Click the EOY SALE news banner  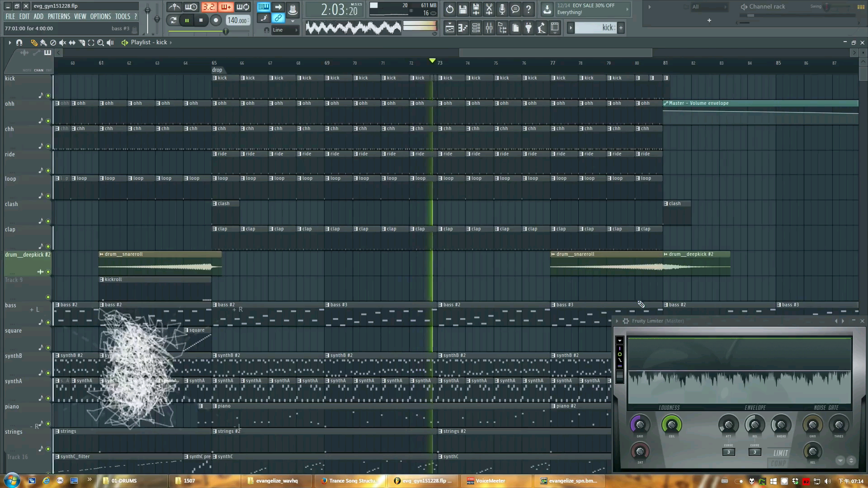tap(592, 9)
